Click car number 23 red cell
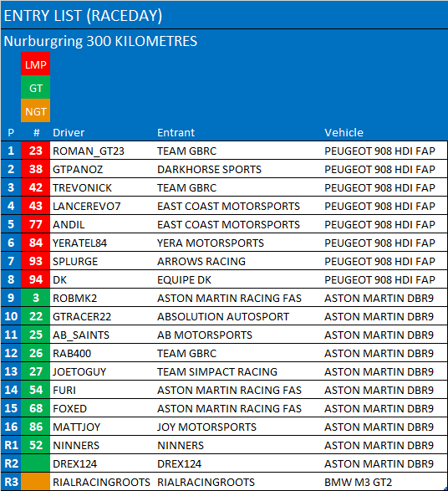448x491 pixels. click(35, 151)
